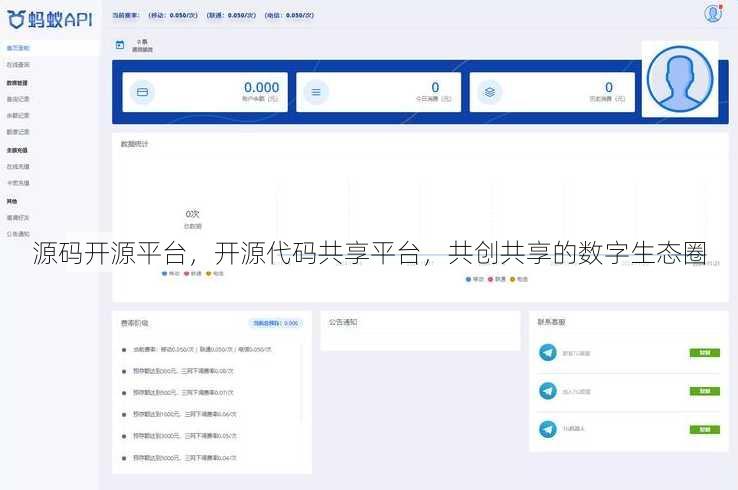Open the user account icon in top bar
Viewport: 738px width, 490px height.
(x=713, y=13)
